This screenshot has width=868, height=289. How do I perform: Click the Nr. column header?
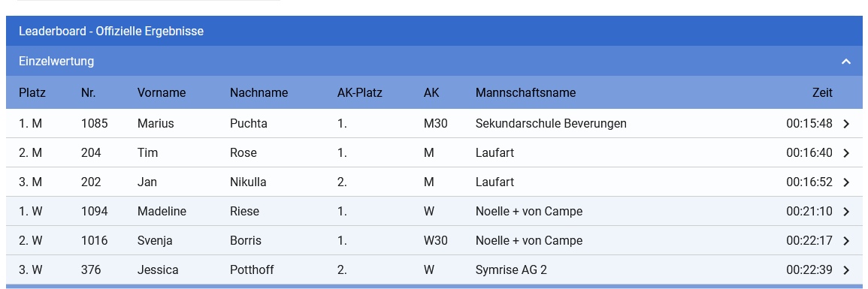click(88, 93)
